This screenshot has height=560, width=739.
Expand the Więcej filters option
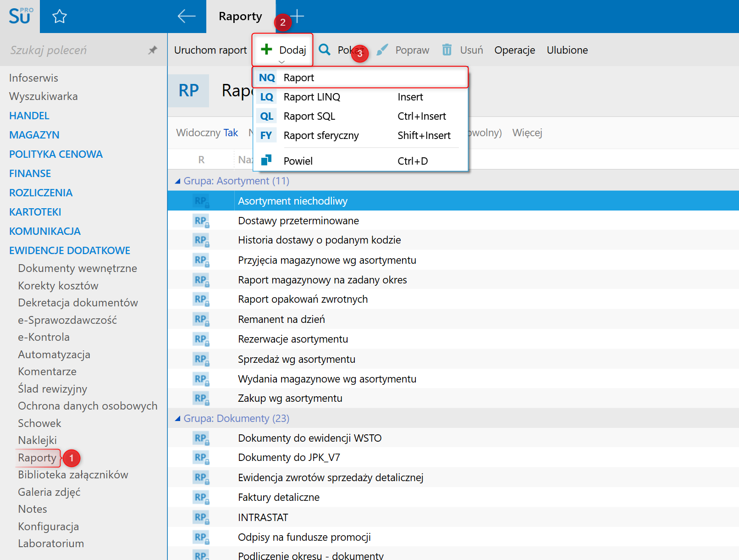click(527, 133)
